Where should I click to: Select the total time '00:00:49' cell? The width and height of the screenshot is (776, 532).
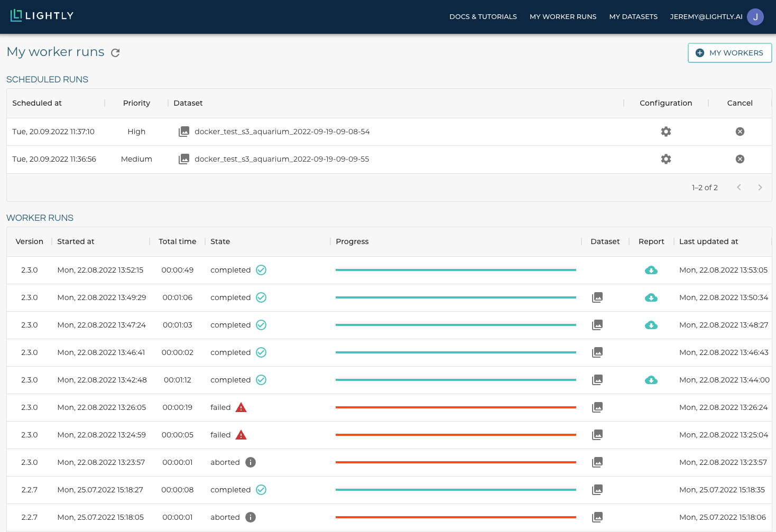pyautogui.click(x=178, y=270)
